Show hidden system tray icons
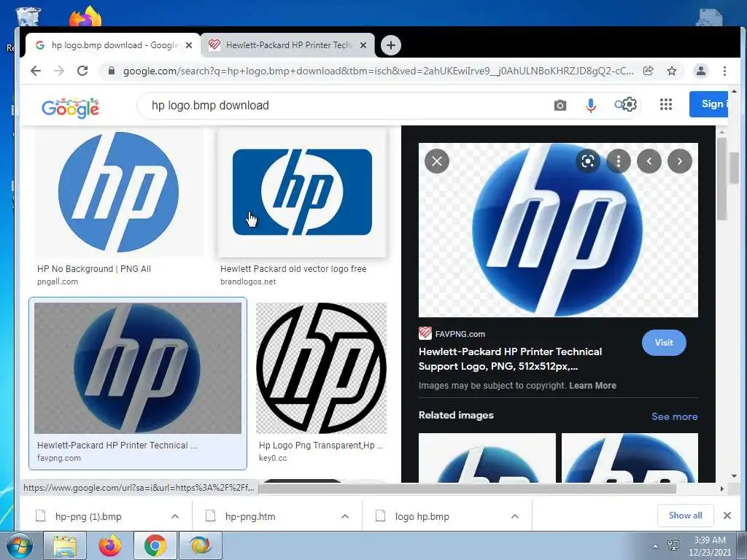The image size is (747, 560). (656, 546)
